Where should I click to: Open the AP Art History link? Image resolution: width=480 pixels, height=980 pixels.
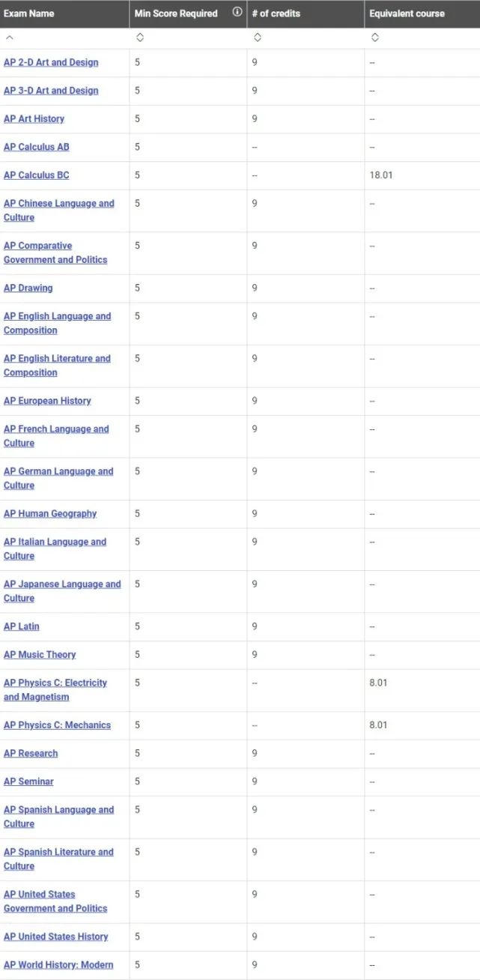[x=34, y=118]
